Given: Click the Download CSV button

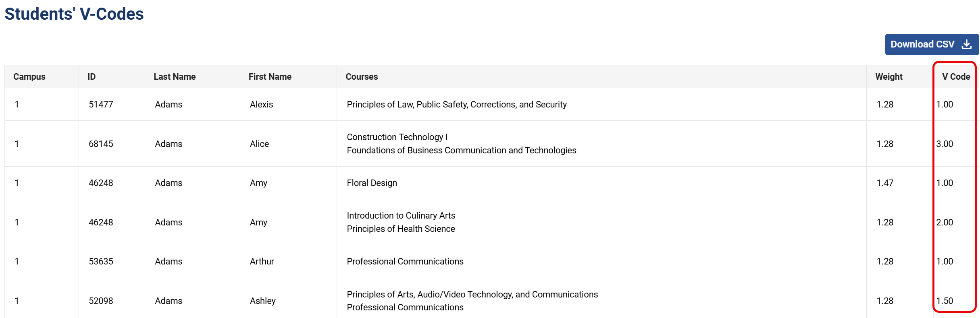Looking at the screenshot, I should pyautogui.click(x=932, y=44).
